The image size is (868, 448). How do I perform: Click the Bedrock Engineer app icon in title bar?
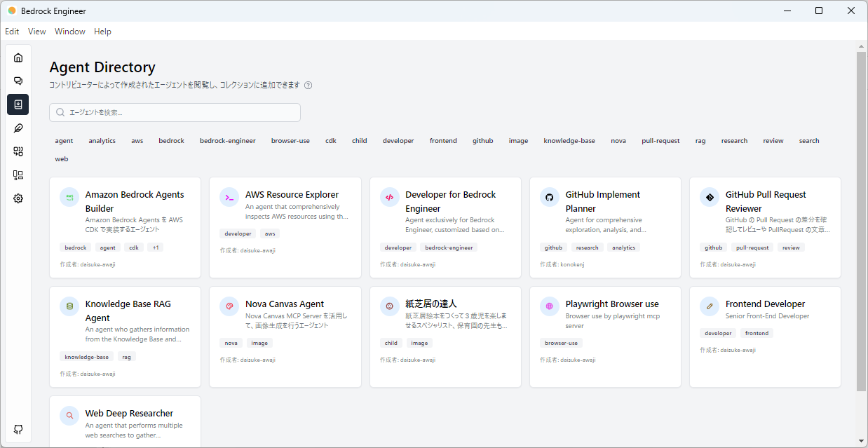pyautogui.click(x=12, y=11)
